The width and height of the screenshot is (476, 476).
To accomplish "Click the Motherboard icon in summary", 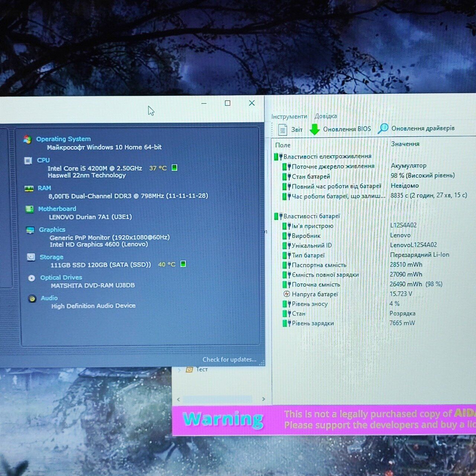I will (x=29, y=209).
